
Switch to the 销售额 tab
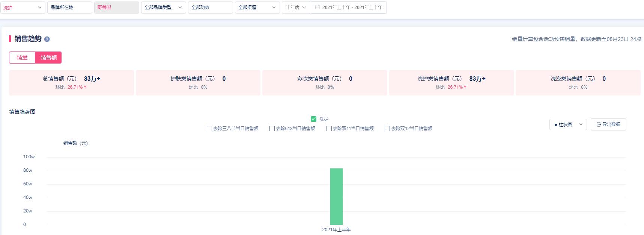[x=48, y=58]
